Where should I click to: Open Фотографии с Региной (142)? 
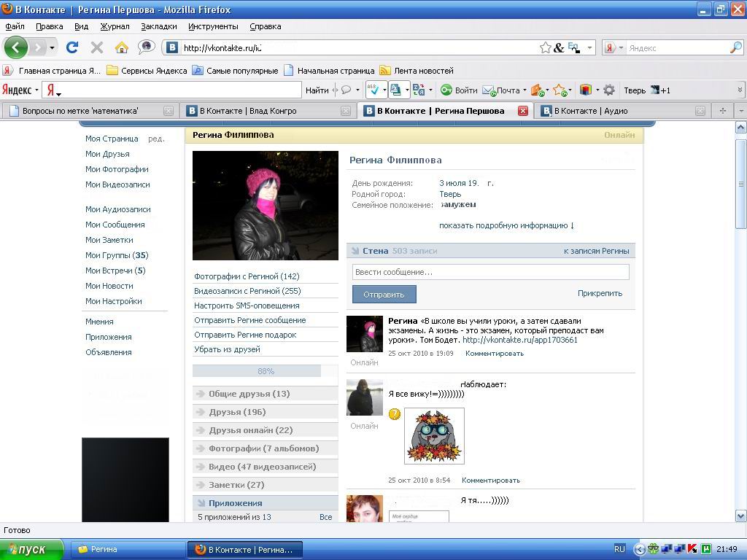pyautogui.click(x=247, y=276)
